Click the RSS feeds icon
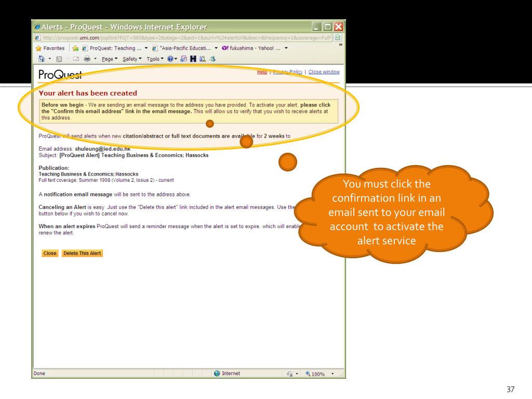 point(59,59)
